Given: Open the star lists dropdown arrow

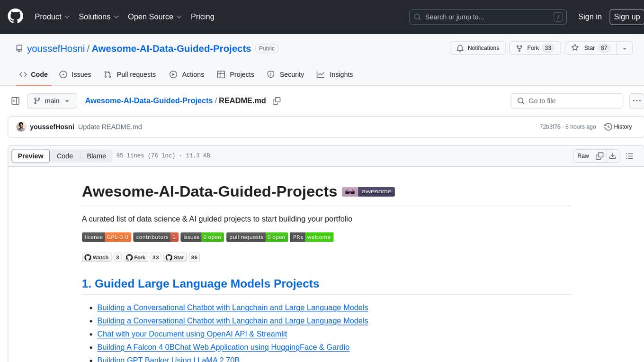Looking at the screenshot, I should coord(625,48).
